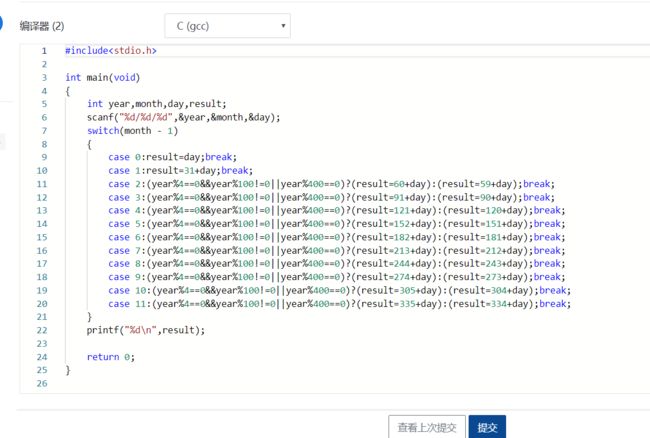Click line number 22 in gutter
Viewport: 650px width, 438px height.
[x=42, y=330]
